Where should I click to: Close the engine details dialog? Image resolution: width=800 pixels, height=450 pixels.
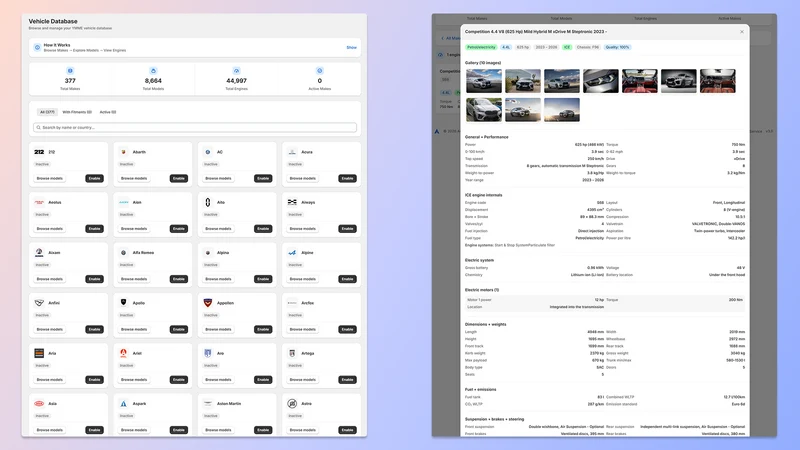[x=742, y=32]
